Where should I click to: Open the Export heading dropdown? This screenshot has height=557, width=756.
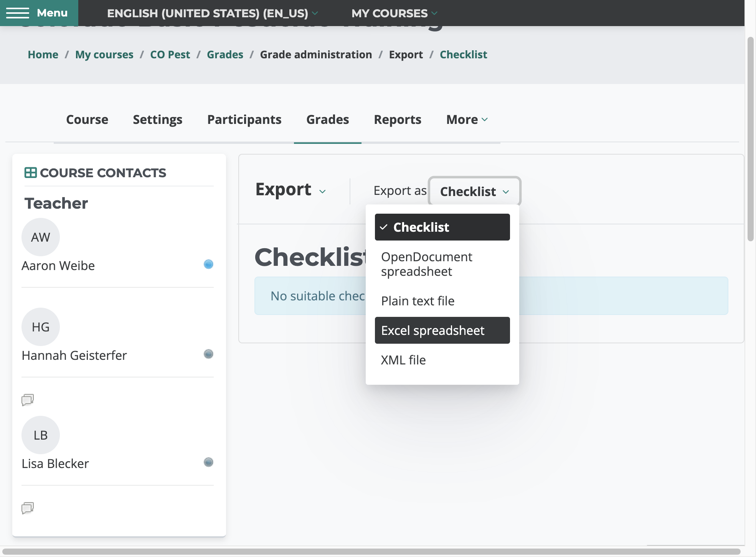click(x=291, y=190)
